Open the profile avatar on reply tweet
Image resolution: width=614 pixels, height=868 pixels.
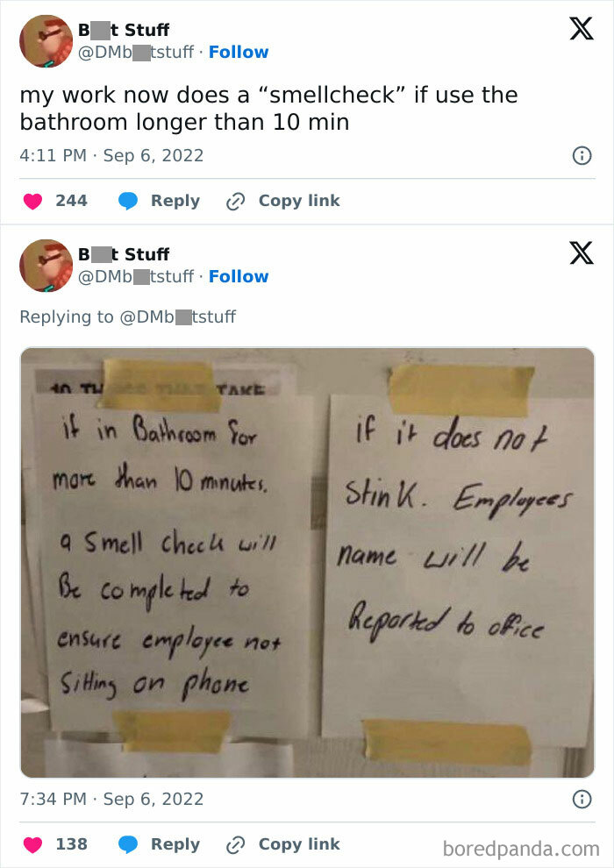(x=46, y=265)
